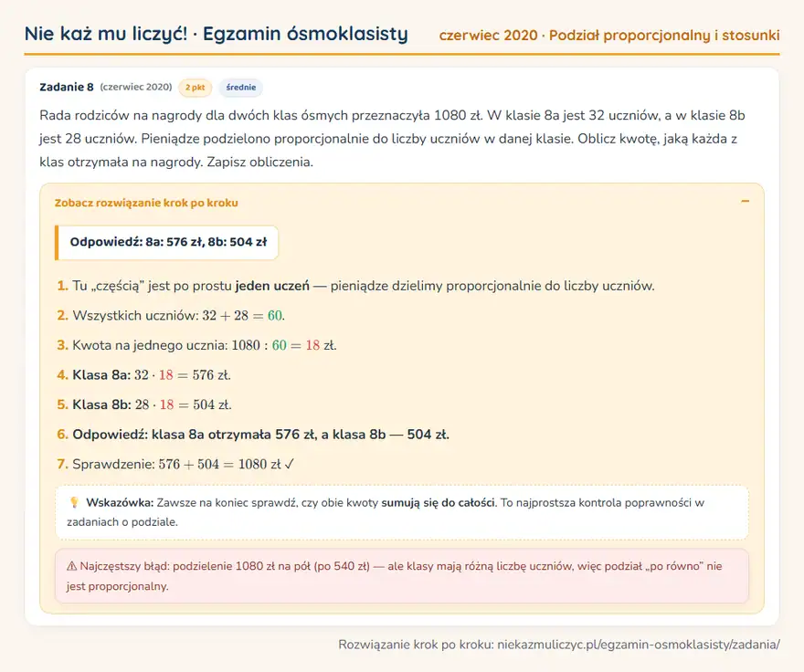This screenshot has width=804, height=672.
Task: Click step 4 'Klasa 8a: 32 · 18 = 576 zł'
Action: click(152, 375)
